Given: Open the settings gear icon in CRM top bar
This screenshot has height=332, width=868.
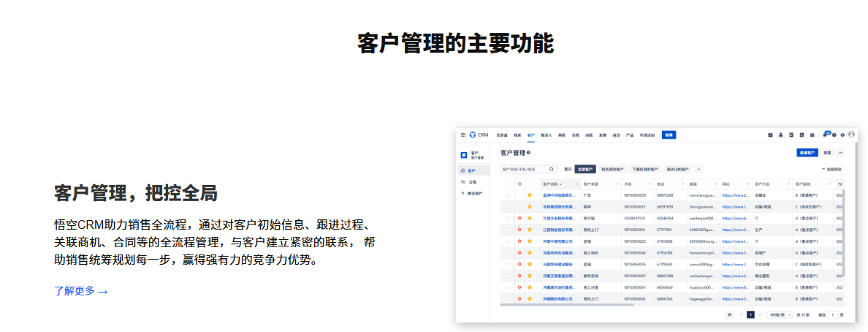Looking at the screenshot, I should 842,135.
